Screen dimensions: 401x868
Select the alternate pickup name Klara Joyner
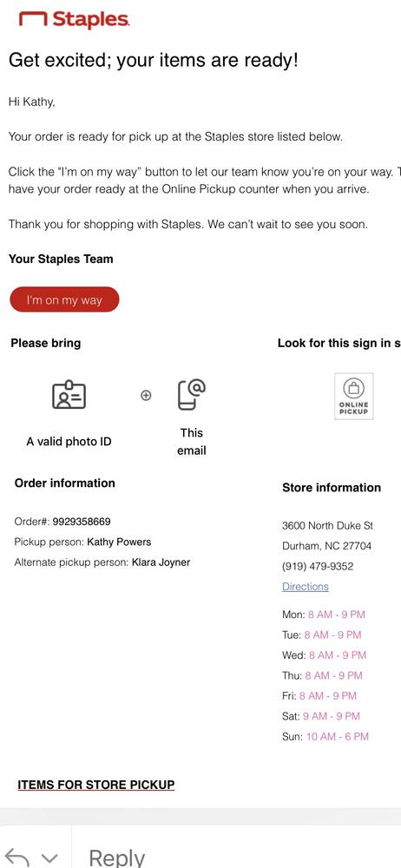[x=161, y=562]
